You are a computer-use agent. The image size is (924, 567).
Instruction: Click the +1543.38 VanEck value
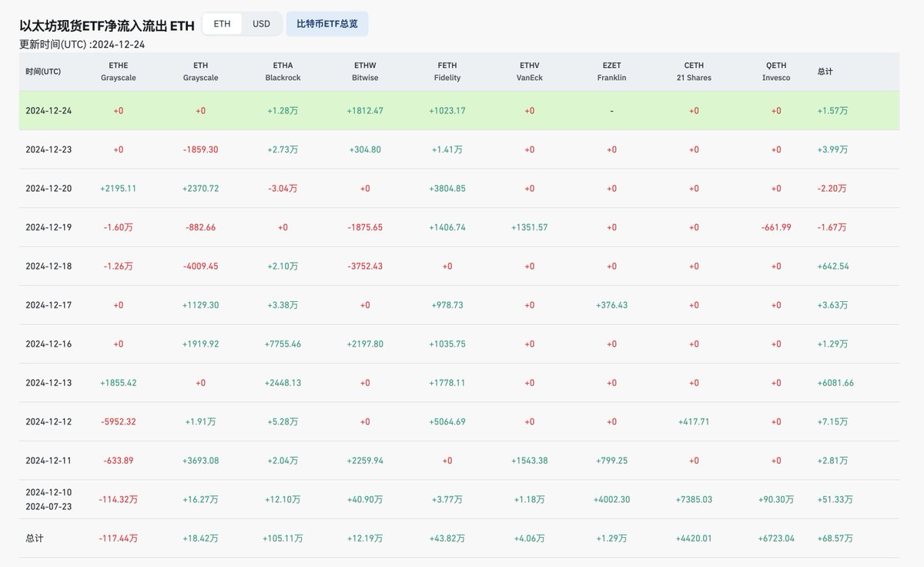(x=530, y=461)
